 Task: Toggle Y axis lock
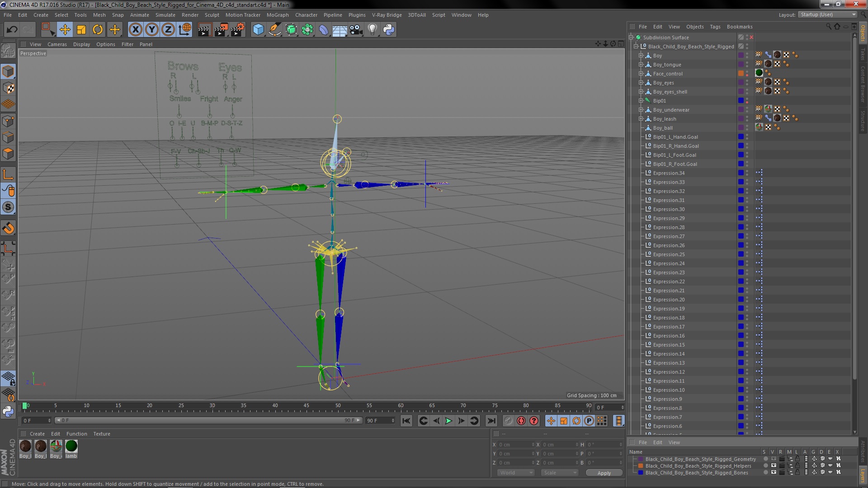click(152, 30)
